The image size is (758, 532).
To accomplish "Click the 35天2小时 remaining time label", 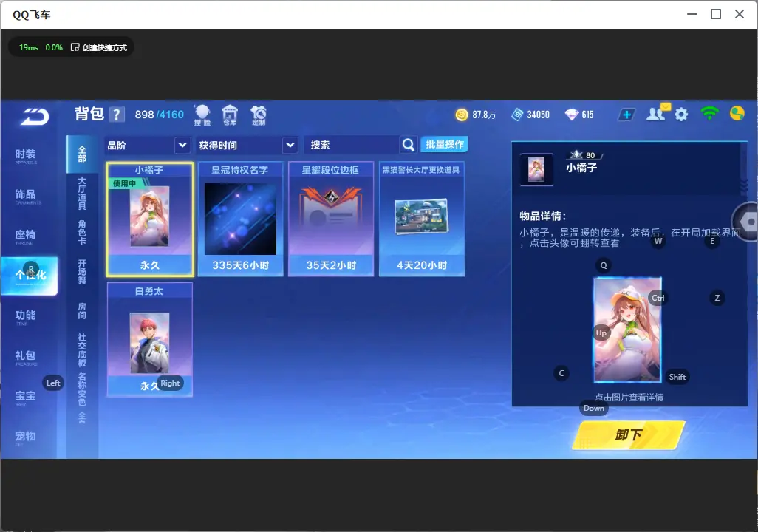I will (x=331, y=265).
